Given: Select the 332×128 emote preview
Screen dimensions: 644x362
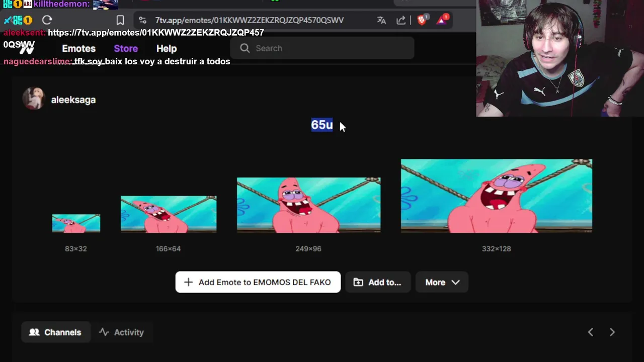Looking at the screenshot, I should point(497,196).
